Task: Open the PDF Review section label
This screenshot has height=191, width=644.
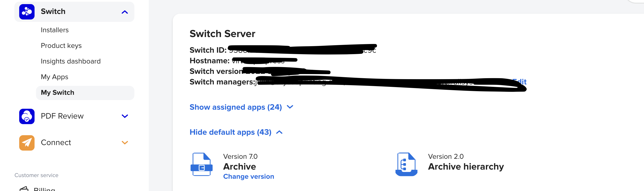Action: (62, 116)
